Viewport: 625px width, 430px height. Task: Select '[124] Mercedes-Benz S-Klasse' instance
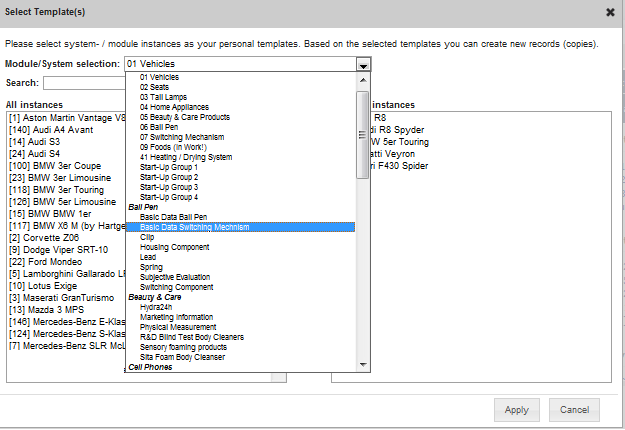[67, 334]
